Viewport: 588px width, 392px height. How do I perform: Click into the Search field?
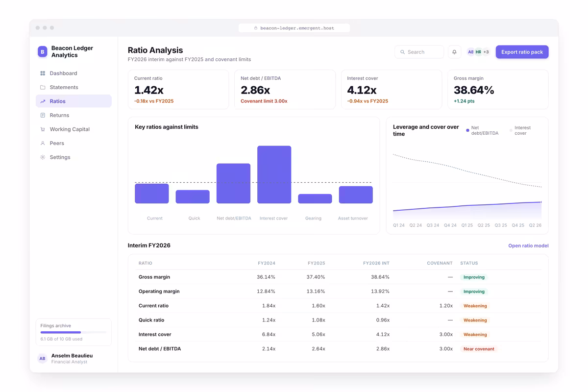(419, 52)
